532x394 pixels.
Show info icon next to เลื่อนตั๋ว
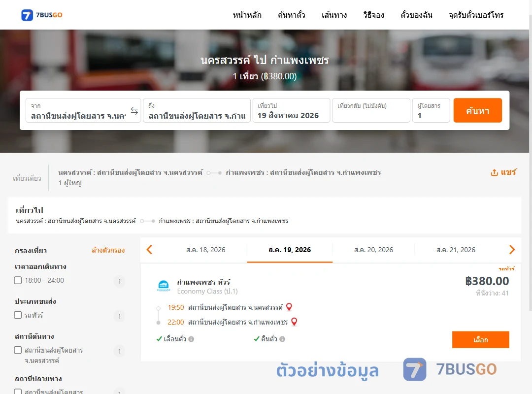[191, 339]
